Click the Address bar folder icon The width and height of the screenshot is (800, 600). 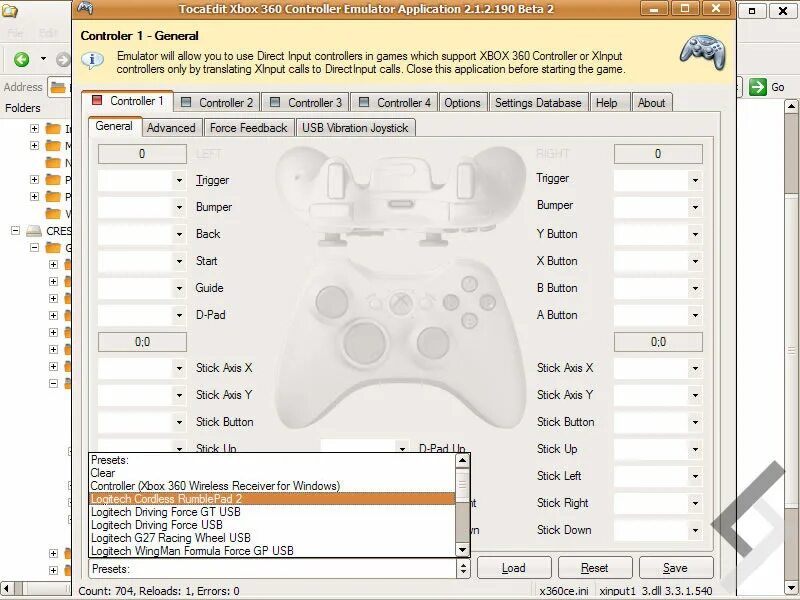point(58,88)
